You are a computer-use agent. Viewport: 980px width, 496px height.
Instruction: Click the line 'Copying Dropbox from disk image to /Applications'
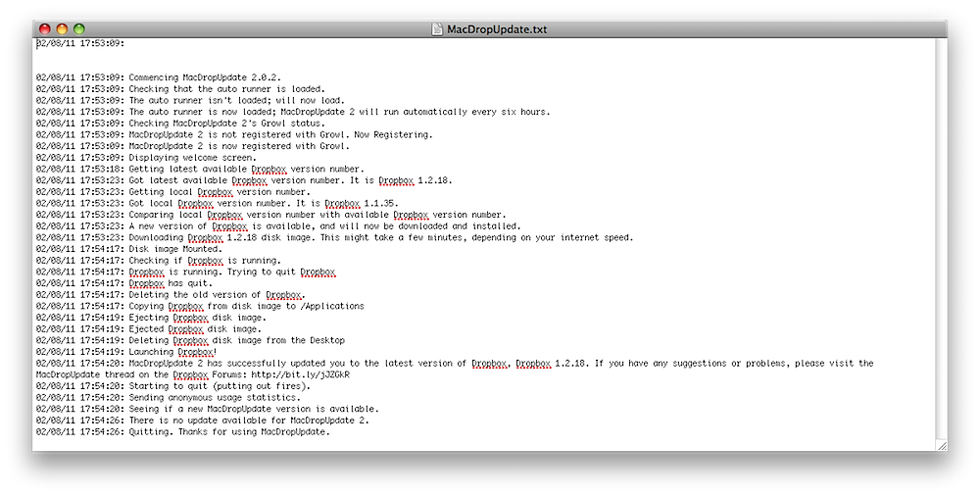pos(200,306)
